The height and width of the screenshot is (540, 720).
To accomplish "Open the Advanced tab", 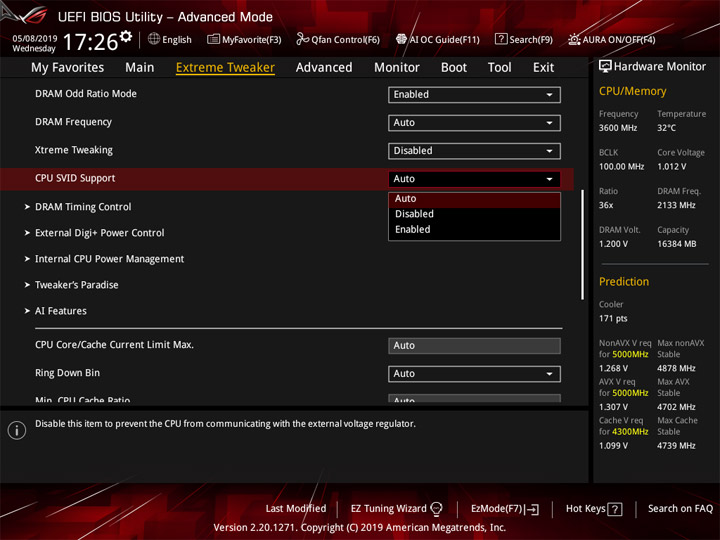I will [324, 68].
